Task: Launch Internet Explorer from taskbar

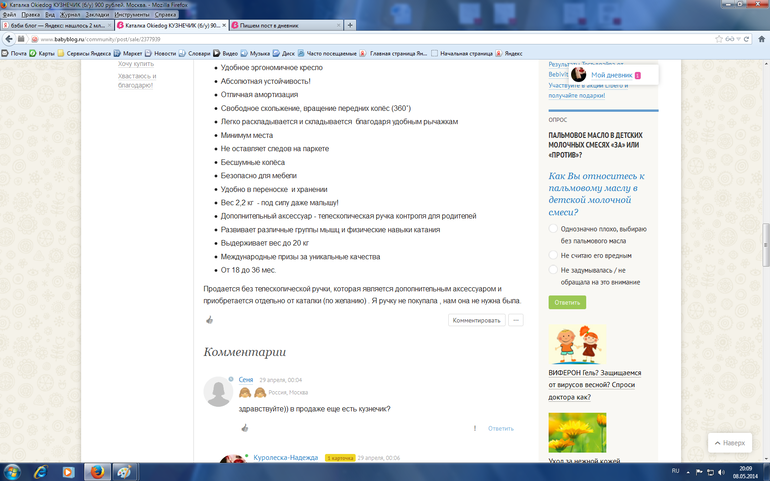Action: (40, 472)
